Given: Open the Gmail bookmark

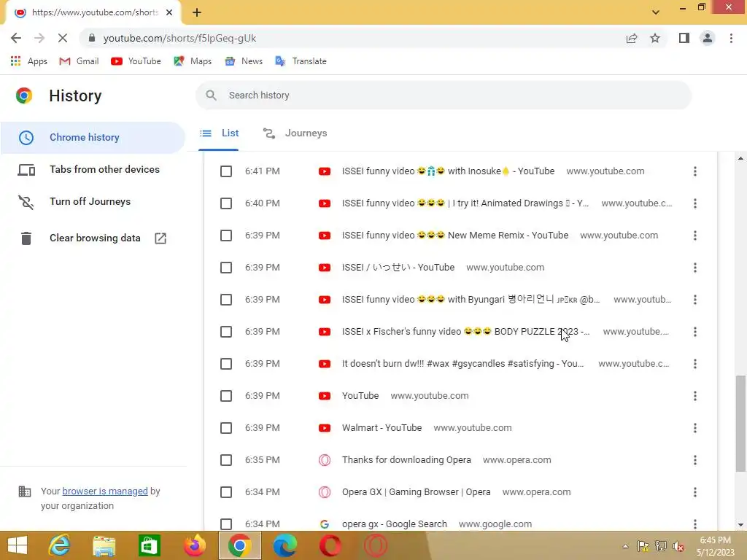Looking at the screenshot, I should [x=79, y=61].
